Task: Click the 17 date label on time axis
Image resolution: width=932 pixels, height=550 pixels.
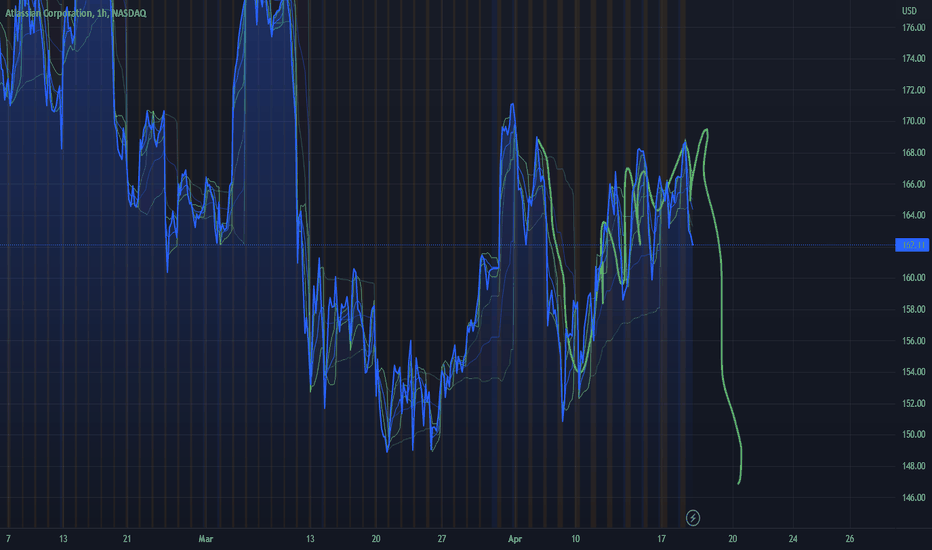Action: [662, 539]
